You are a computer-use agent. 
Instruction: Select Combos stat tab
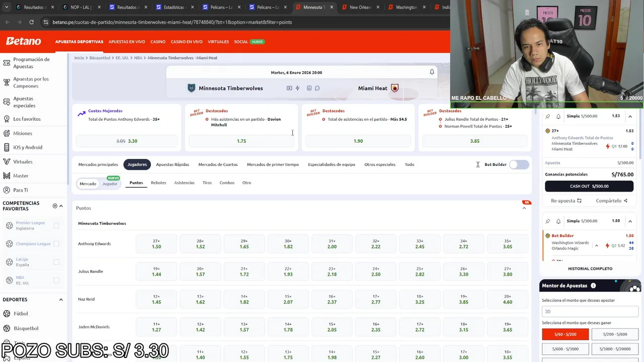pyautogui.click(x=227, y=183)
